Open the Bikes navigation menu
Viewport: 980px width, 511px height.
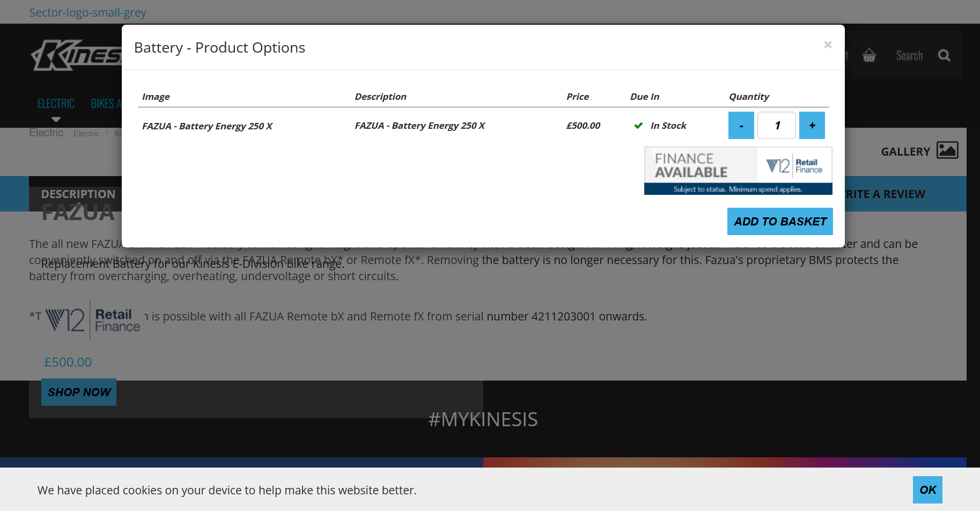[105, 104]
